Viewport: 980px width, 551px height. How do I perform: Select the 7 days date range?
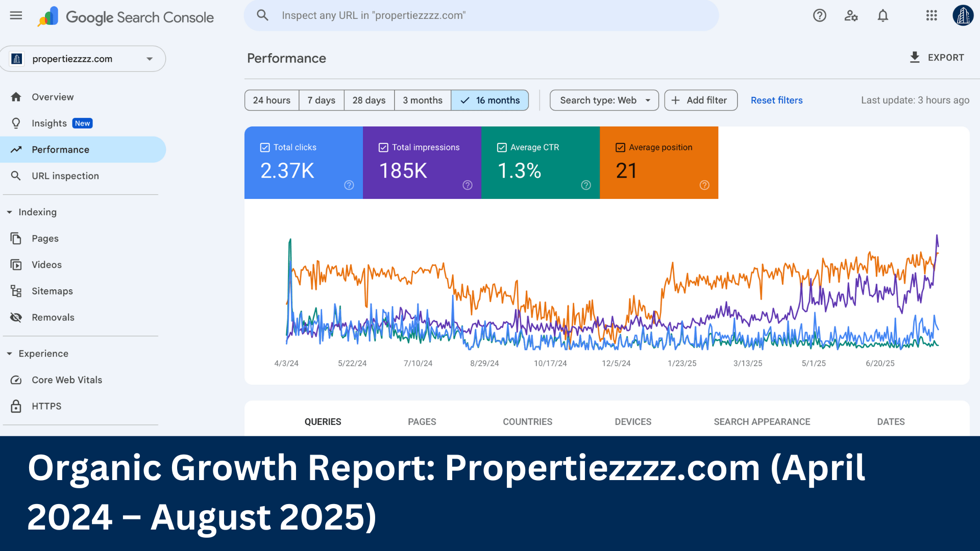coord(322,100)
